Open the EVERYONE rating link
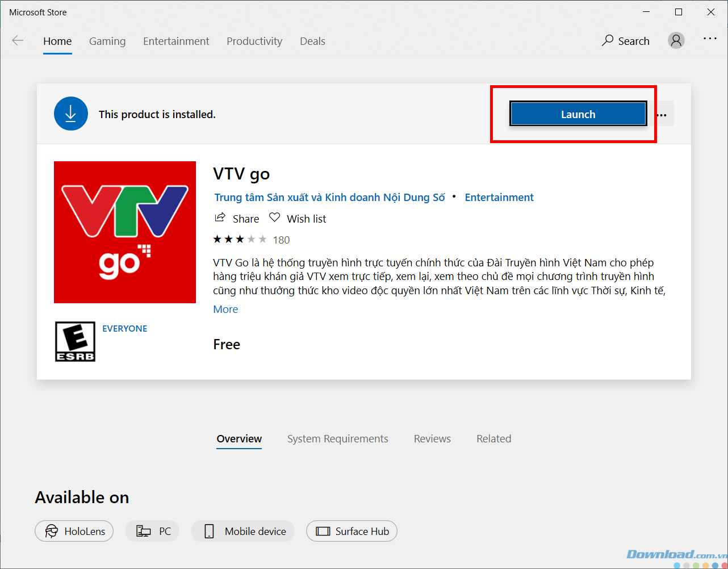728x569 pixels. [x=124, y=329]
